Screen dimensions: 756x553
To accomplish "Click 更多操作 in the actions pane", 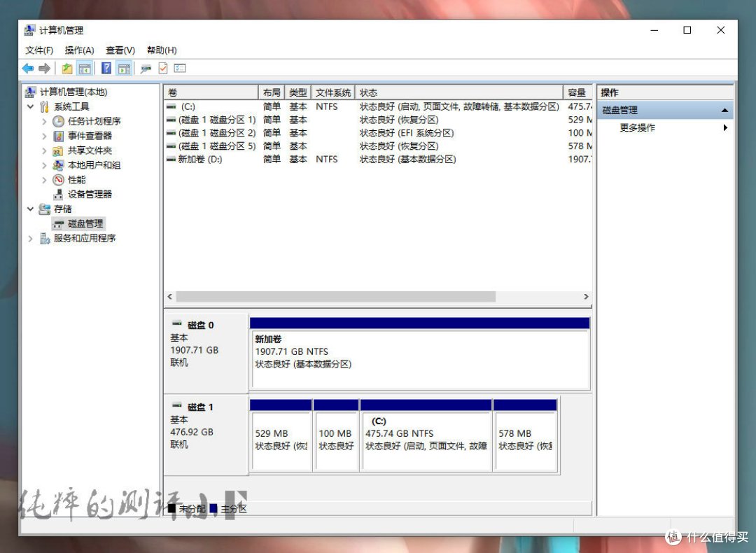I will tap(638, 128).
